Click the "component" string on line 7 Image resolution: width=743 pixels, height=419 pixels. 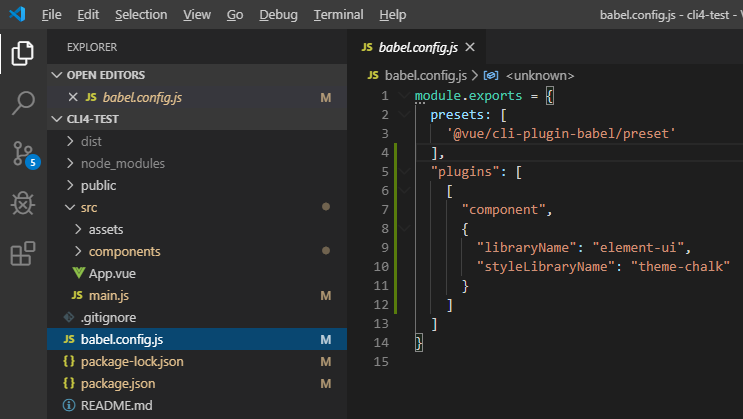[x=503, y=210]
